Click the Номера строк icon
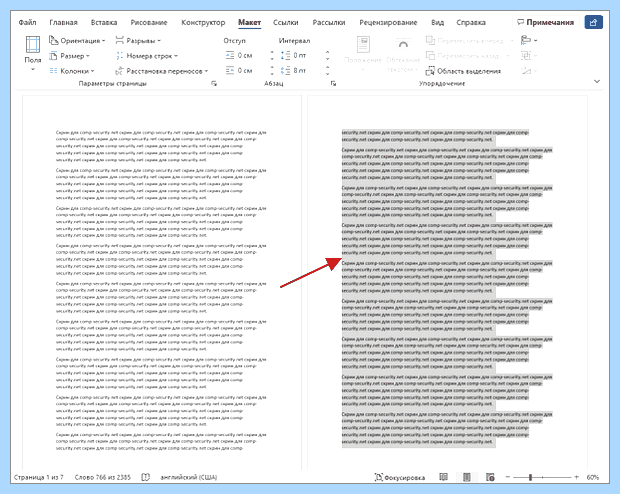Image resolution: width=620 pixels, height=494 pixels. tap(119, 56)
